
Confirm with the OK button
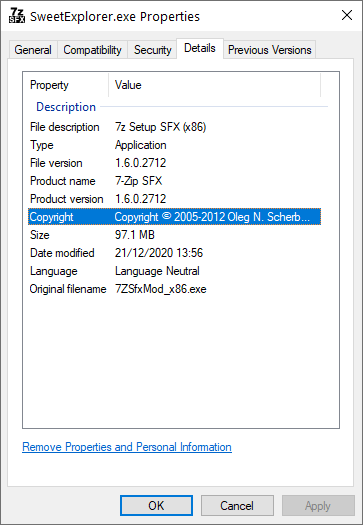(x=156, y=506)
